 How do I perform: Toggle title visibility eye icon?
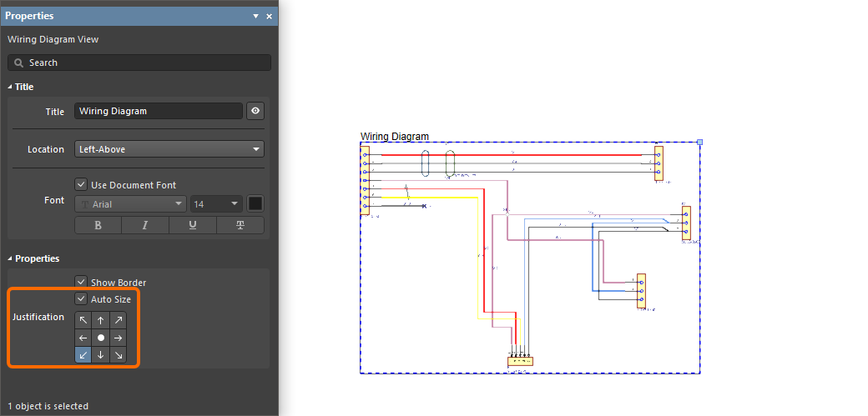point(255,111)
